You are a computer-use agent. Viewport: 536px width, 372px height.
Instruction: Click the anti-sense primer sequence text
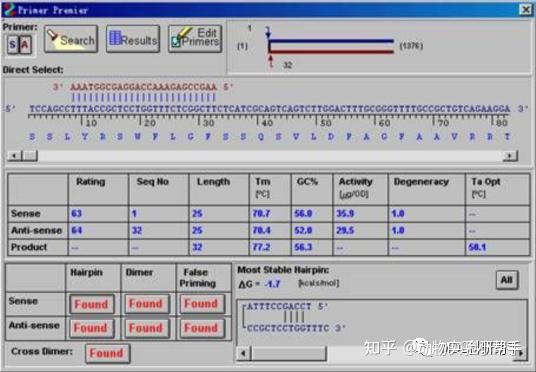(144, 87)
